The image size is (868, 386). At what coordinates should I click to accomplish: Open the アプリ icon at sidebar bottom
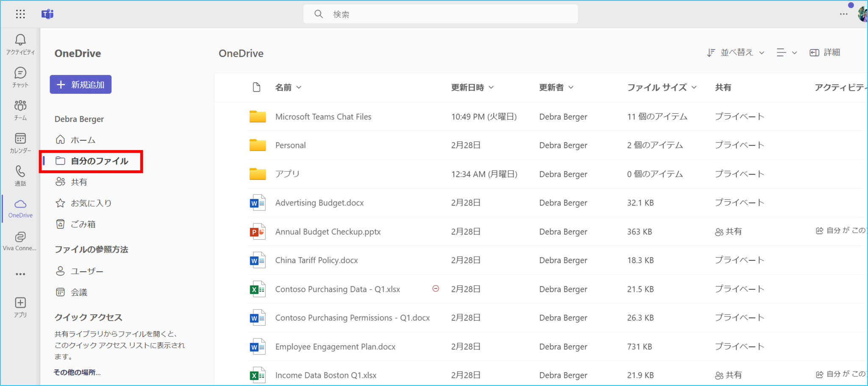click(20, 306)
